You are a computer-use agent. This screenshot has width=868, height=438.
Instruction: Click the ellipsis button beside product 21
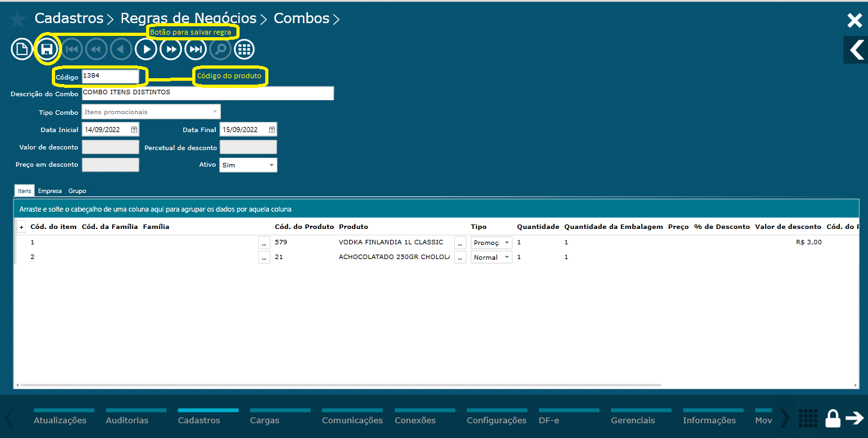click(x=264, y=257)
